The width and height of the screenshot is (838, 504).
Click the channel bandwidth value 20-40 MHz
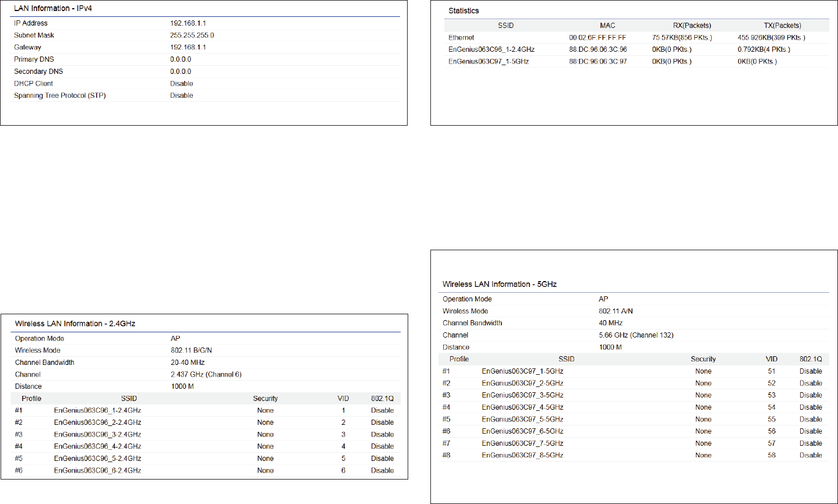pos(188,363)
